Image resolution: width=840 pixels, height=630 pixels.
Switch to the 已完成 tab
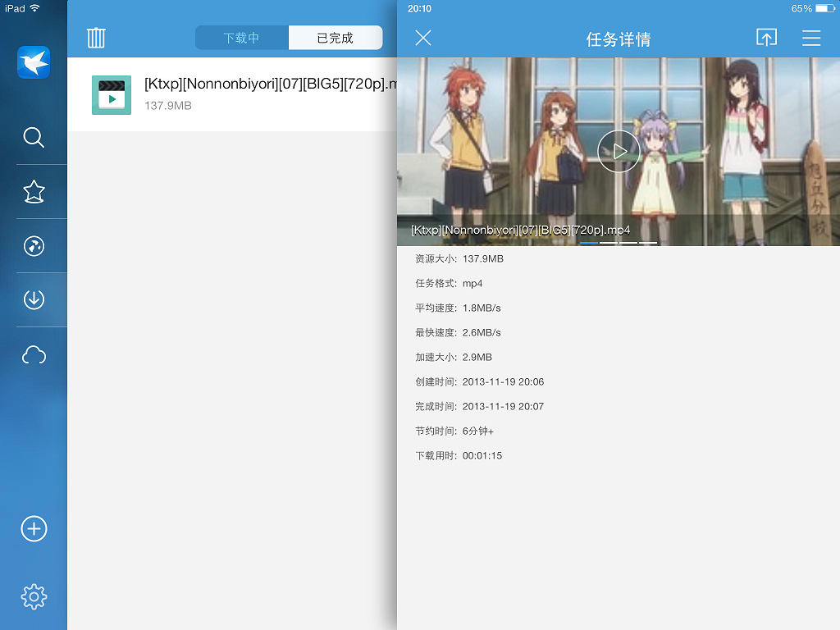(x=336, y=38)
